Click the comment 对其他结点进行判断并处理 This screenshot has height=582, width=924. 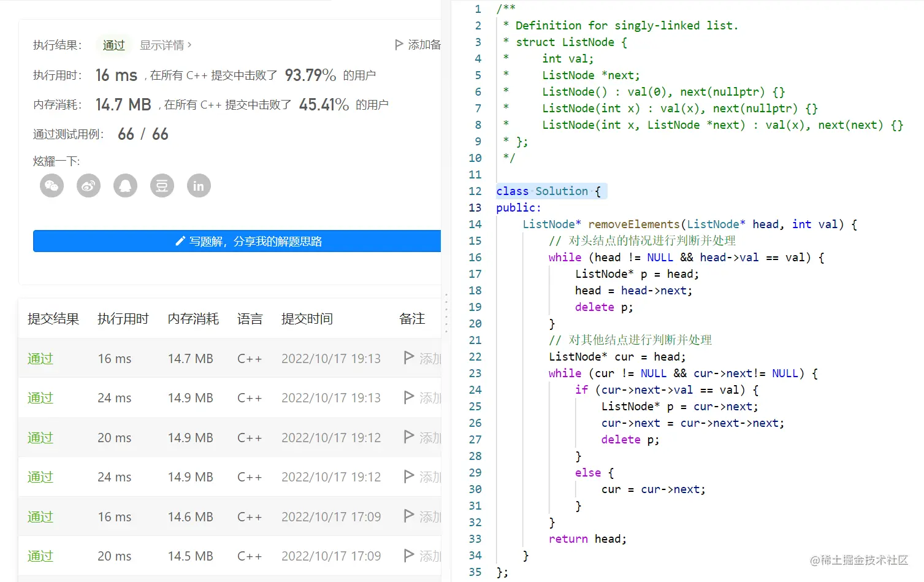630,340
